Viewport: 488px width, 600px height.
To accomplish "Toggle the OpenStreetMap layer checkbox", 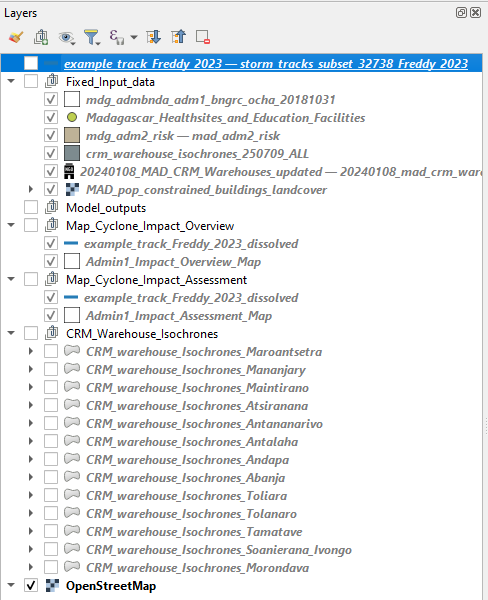I will [x=31, y=585].
